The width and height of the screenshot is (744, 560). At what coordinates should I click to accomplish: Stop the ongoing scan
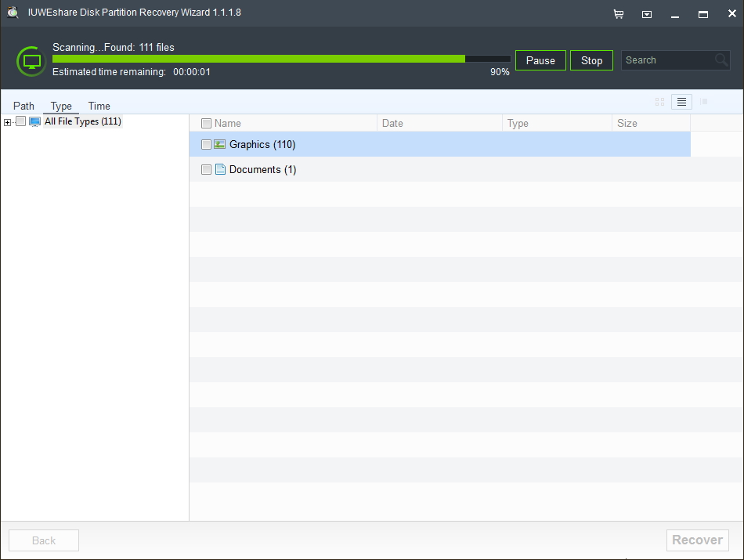click(591, 60)
